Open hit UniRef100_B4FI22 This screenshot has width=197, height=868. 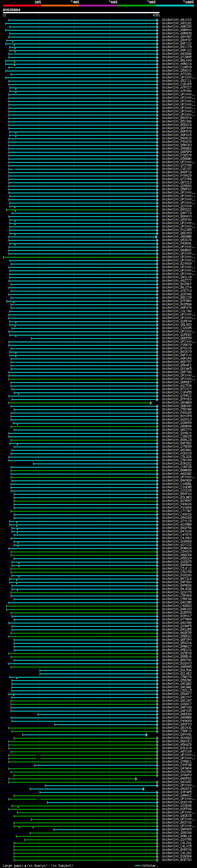coord(177,43)
